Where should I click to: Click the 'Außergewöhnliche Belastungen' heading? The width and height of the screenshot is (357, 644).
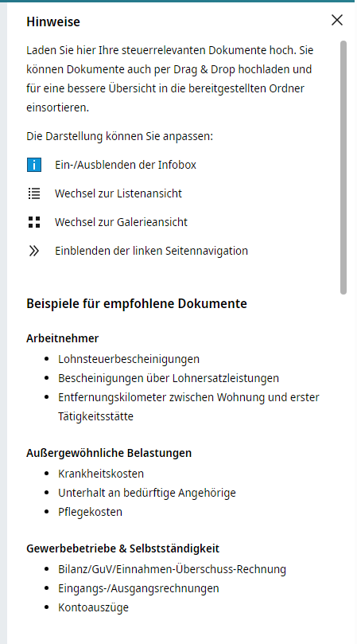(x=109, y=453)
